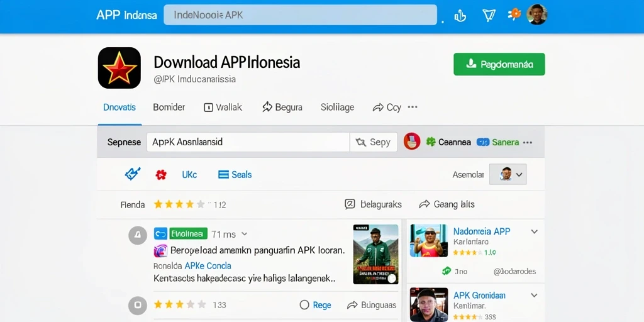Open the Ccy tab
Viewport: 644px width, 322px height.
click(x=387, y=108)
